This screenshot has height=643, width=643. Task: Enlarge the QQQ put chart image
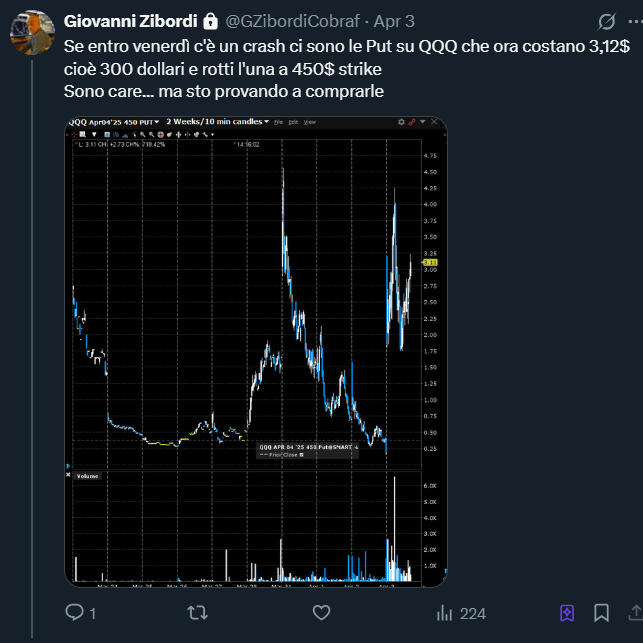click(255, 350)
